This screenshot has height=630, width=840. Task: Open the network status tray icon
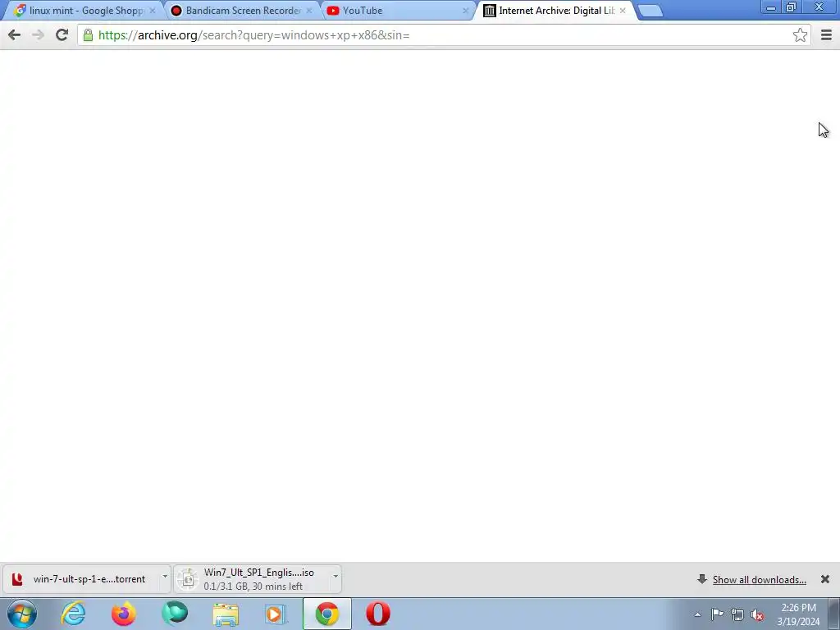737,614
